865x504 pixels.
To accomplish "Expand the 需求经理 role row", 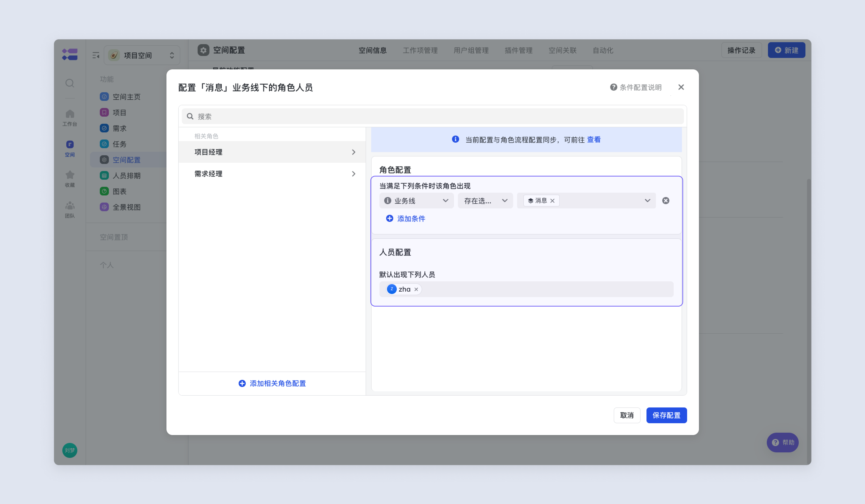I will [272, 174].
